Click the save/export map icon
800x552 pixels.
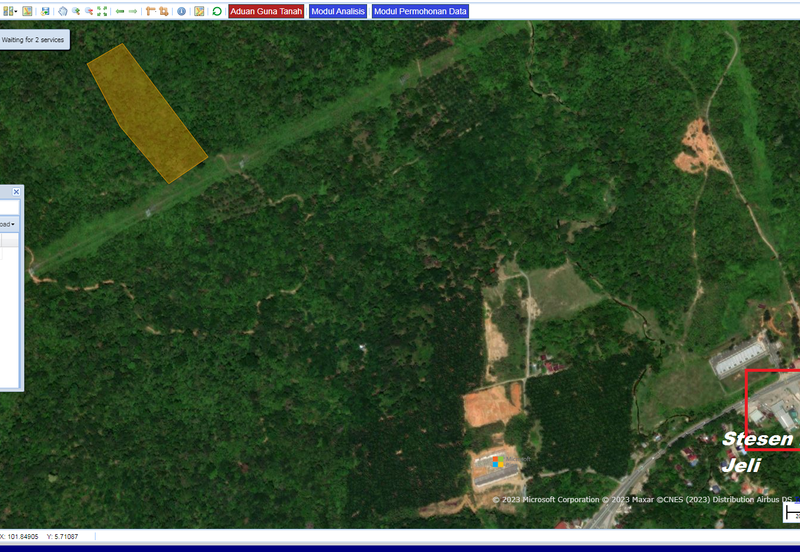(x=45, y=11)
